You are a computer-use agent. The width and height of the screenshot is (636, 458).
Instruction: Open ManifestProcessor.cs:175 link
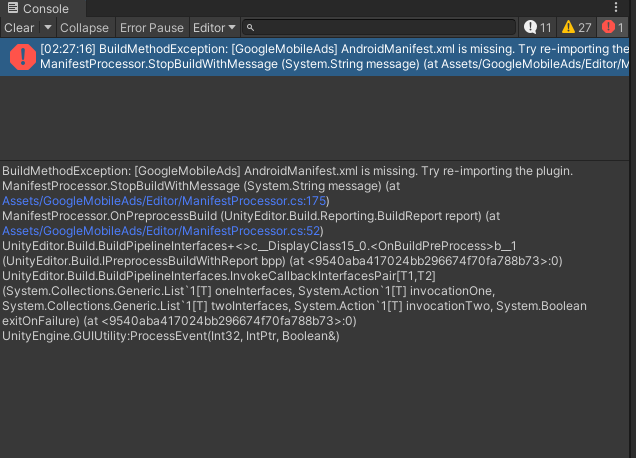(164, 201)
